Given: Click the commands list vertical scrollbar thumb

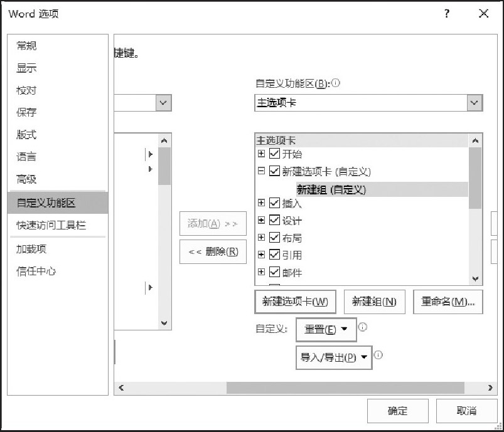Looking at the screenshot, I should (164, 166).
